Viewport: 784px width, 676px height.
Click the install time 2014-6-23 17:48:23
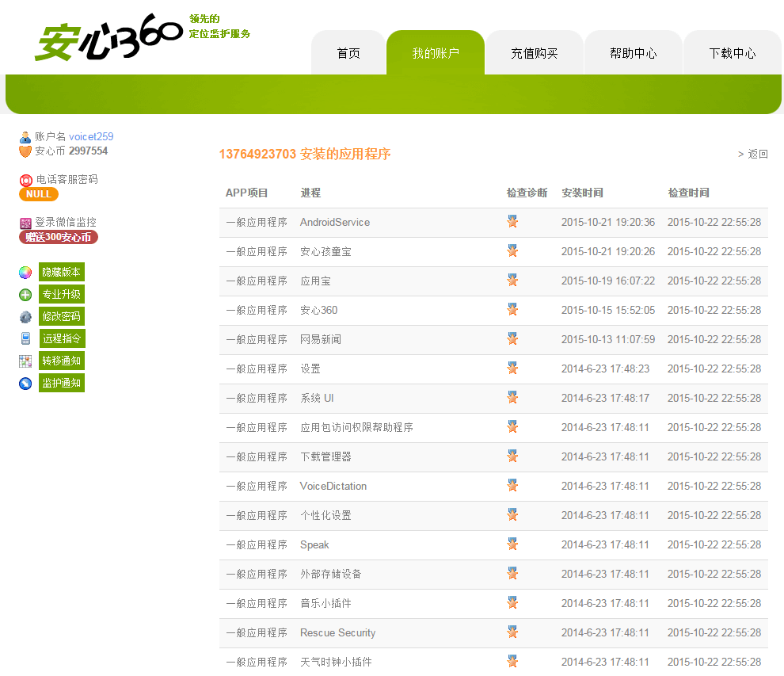(605, 369)
